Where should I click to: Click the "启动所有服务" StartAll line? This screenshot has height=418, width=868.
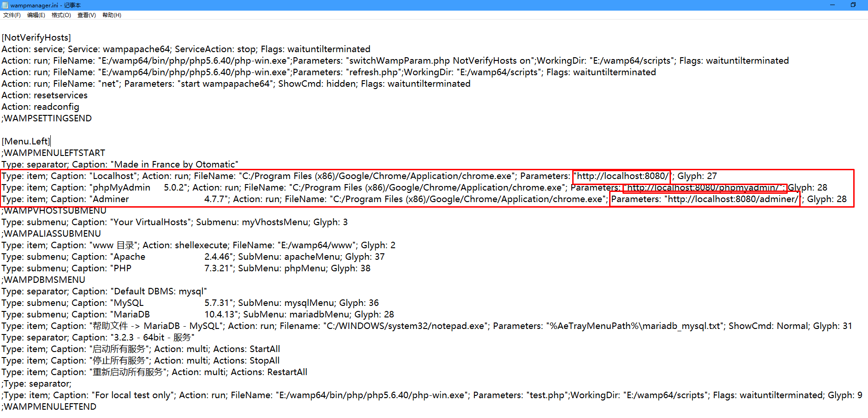[141, 349]
